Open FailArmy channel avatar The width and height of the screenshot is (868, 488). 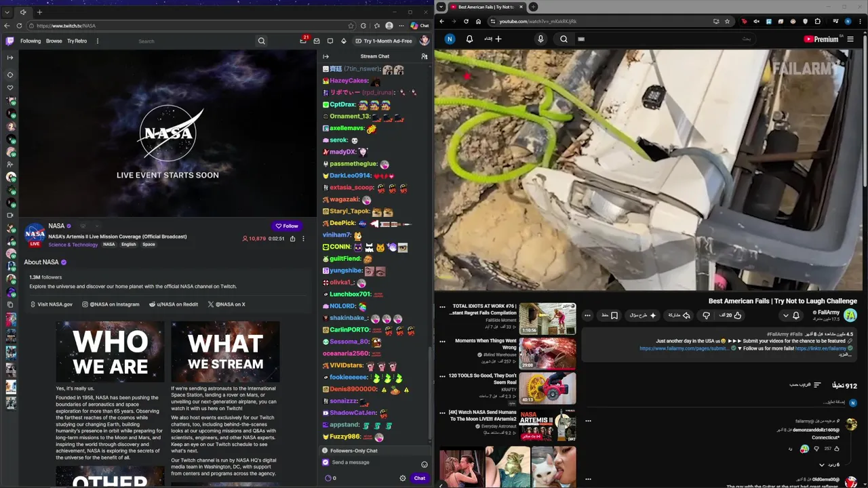(850, 315)
